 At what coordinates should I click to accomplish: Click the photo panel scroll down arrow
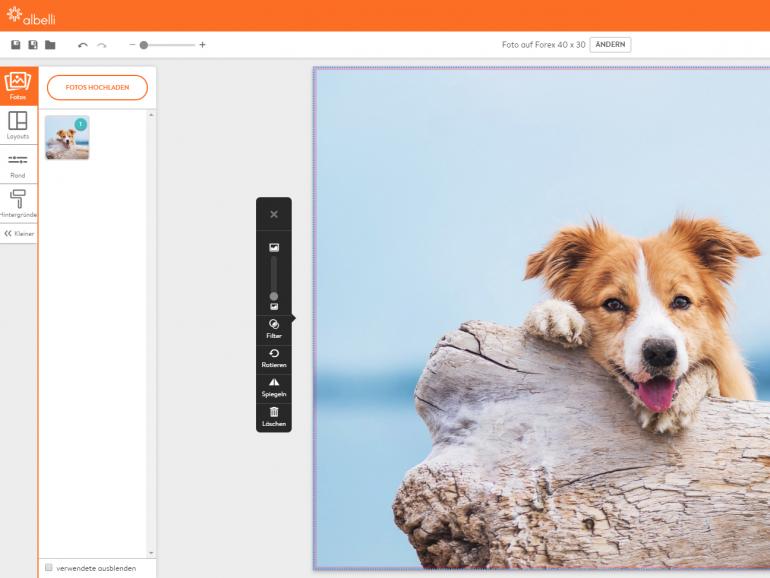pos(151,553)
